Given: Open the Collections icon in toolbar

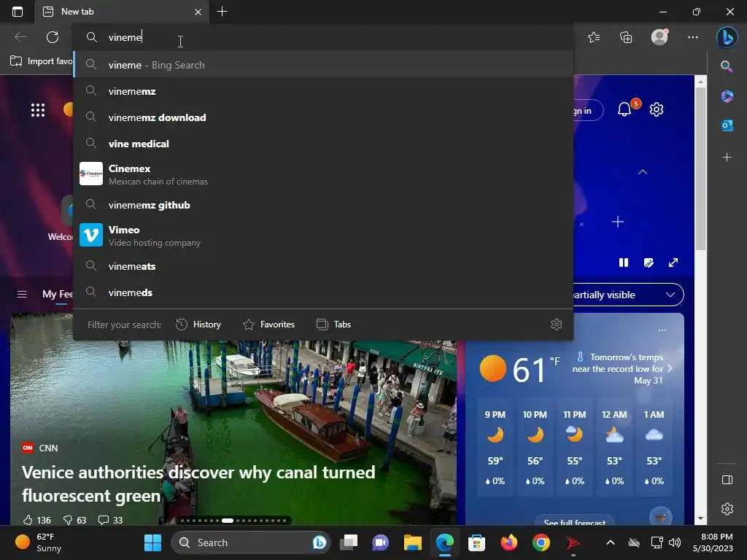Looking at the screenshot, I should pyautogui.click(x=626, y=37).
